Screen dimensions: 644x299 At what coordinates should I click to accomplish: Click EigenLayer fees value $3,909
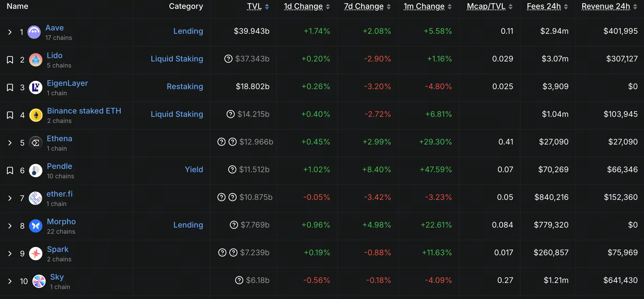555,86
